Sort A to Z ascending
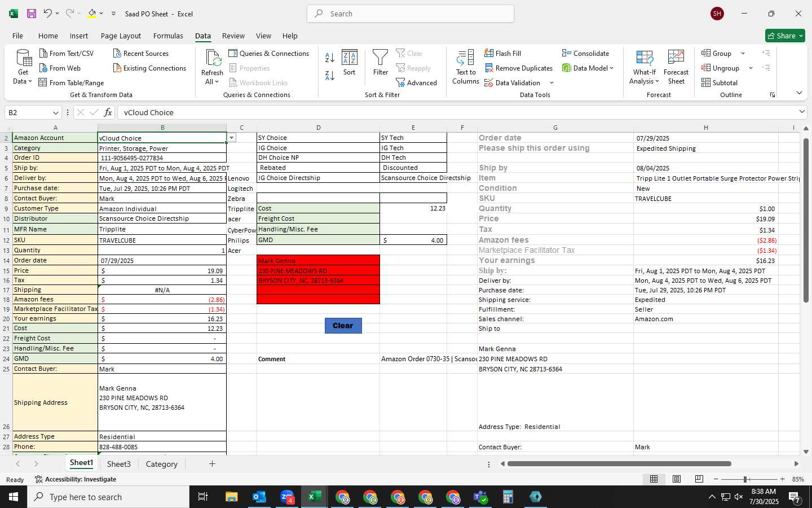 pos(330,58)
